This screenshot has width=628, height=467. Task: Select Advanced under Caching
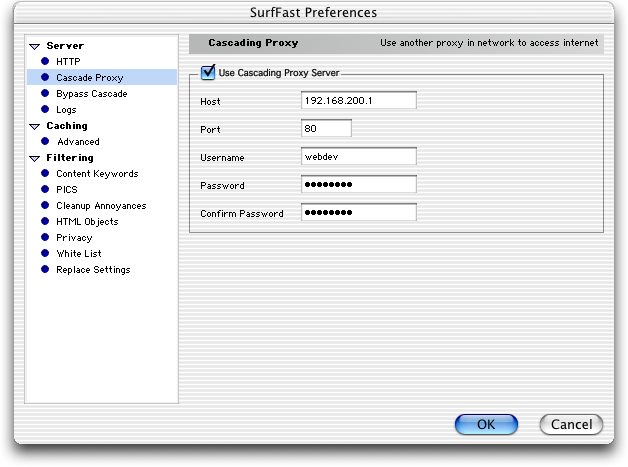pos(78,141)
